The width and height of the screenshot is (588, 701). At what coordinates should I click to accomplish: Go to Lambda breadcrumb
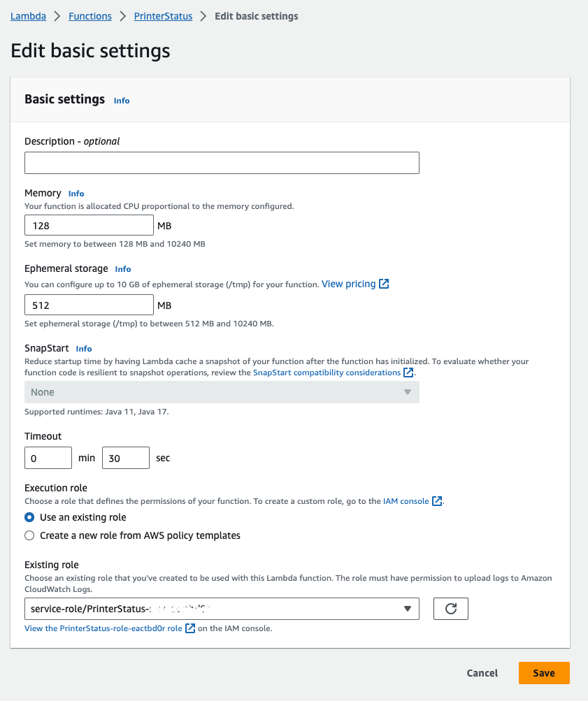pyautogui.click(x=28, y=16)
